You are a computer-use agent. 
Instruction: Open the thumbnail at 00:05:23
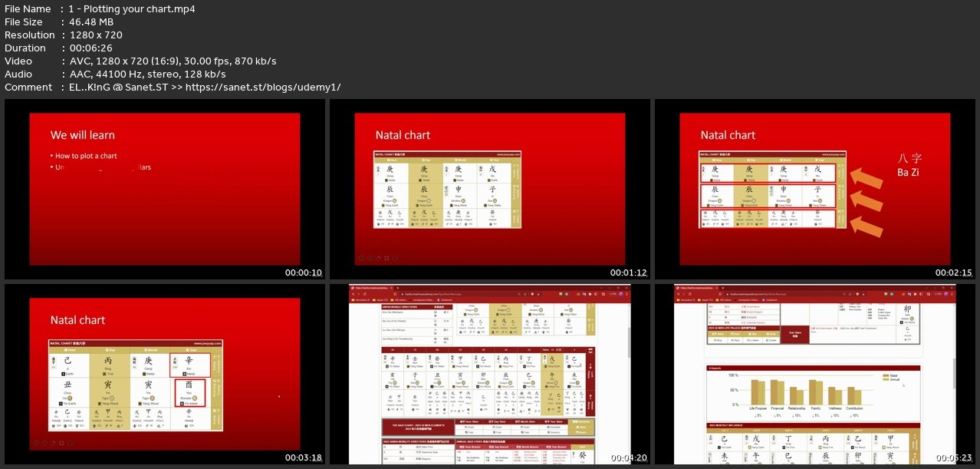coord(815,375)
